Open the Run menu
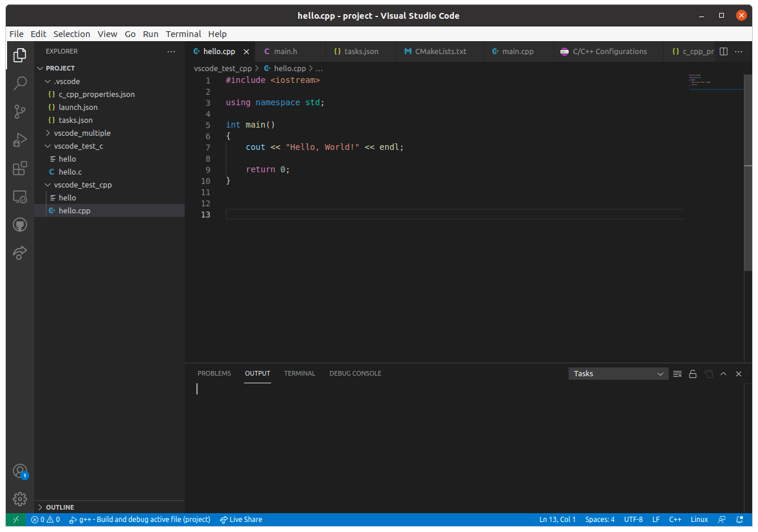The height and width of the screenshot is (532, 758). coord(151,34)
